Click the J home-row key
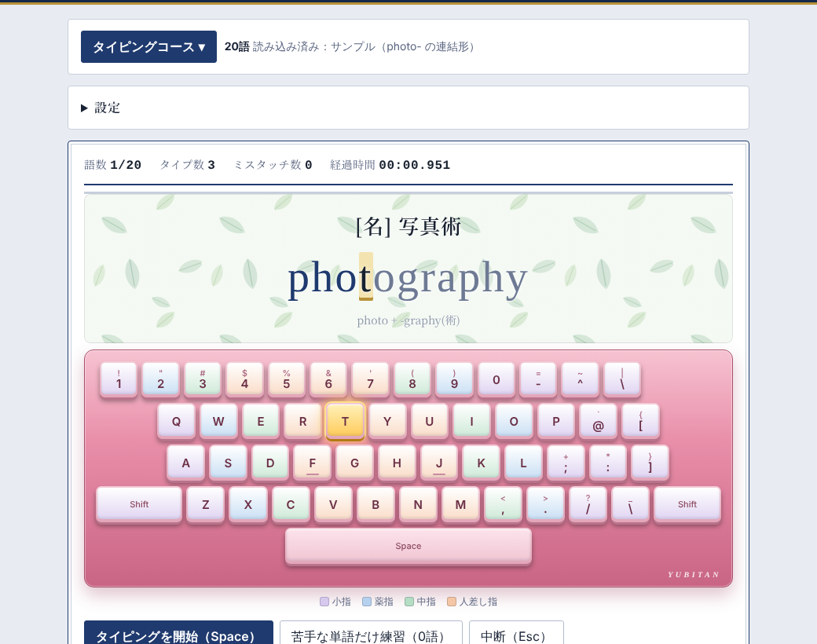817x644 pixels. tap(438, 463)
